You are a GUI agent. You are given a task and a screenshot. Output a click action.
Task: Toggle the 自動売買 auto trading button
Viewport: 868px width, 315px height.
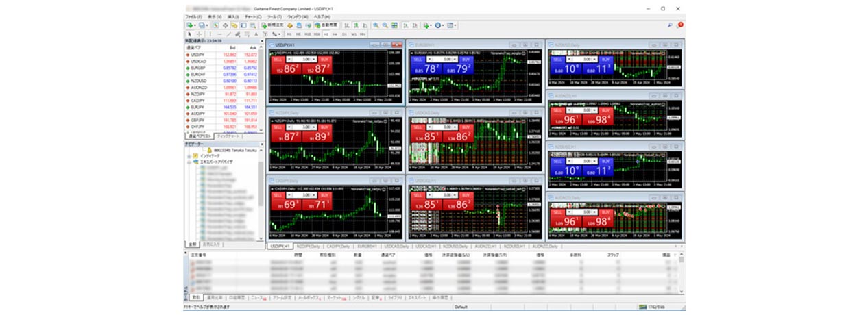(x=326, y=25)
